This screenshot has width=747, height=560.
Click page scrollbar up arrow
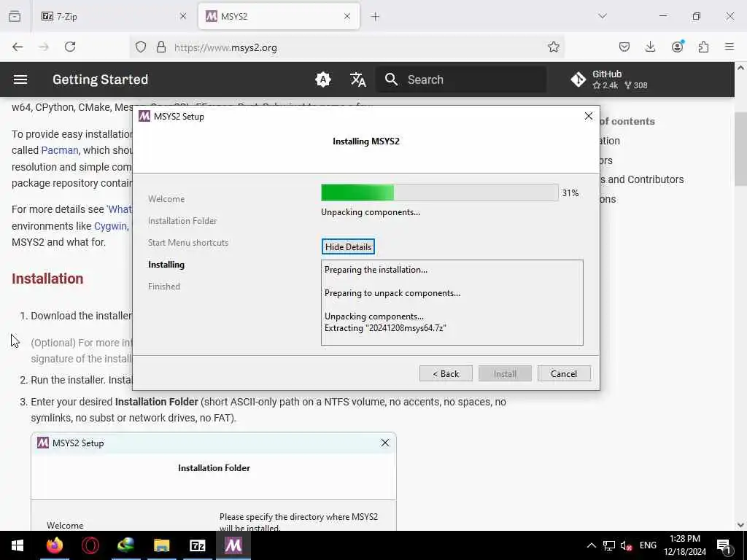pyautogui.click(x=740, y=68)
